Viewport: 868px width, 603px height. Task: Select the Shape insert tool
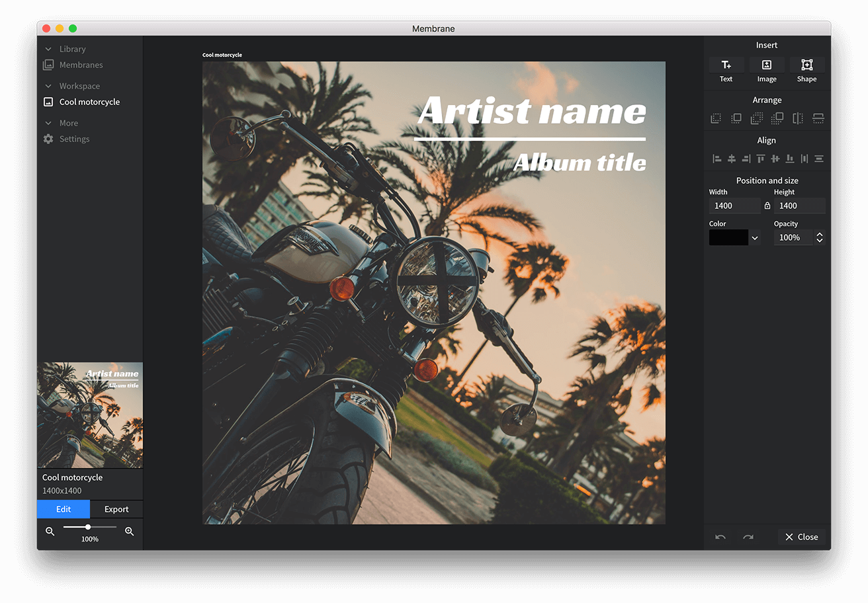[806, 69]
